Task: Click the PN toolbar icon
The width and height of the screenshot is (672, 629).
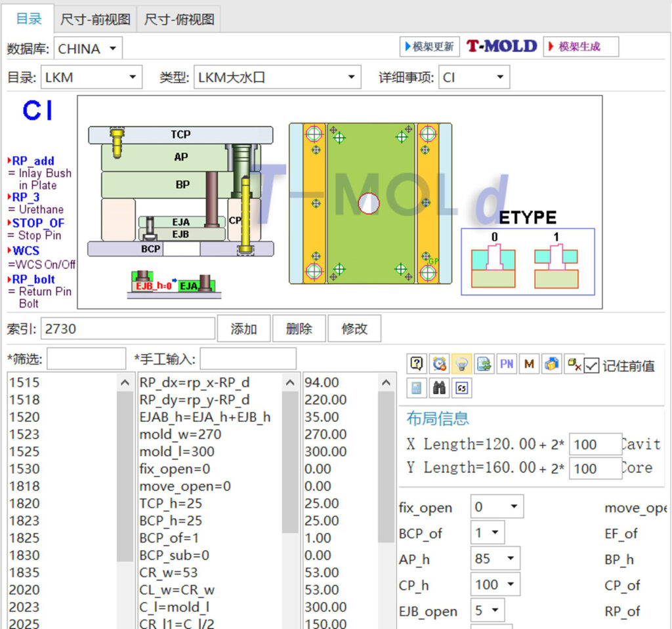Action: click(x=507, y=364)
